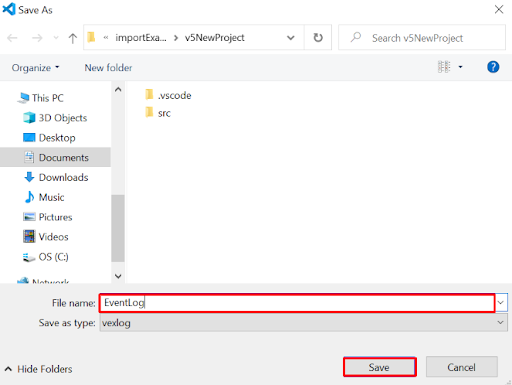Open the Help question mark
Screen dimensions: 512x385
coord(493,67)
